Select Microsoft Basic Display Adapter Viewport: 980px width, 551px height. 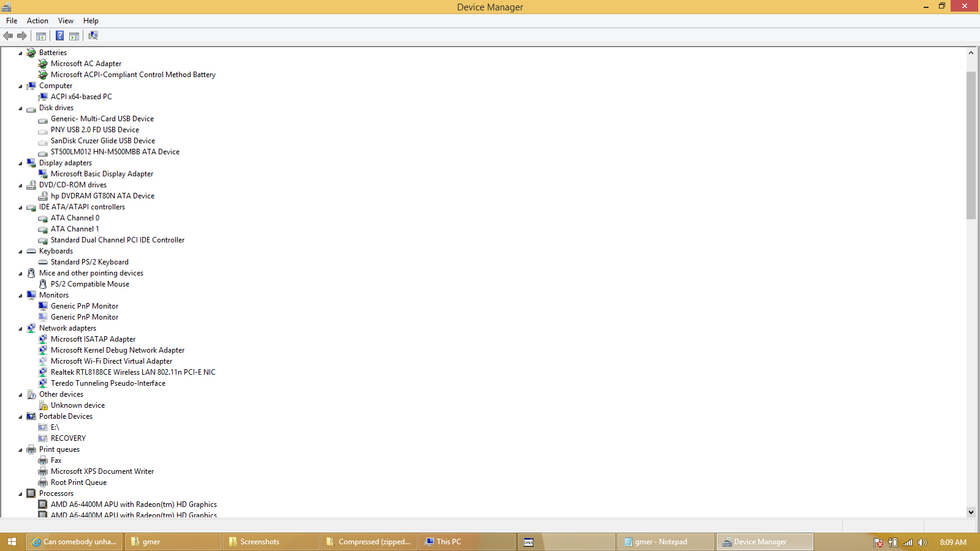coord(102,174)
